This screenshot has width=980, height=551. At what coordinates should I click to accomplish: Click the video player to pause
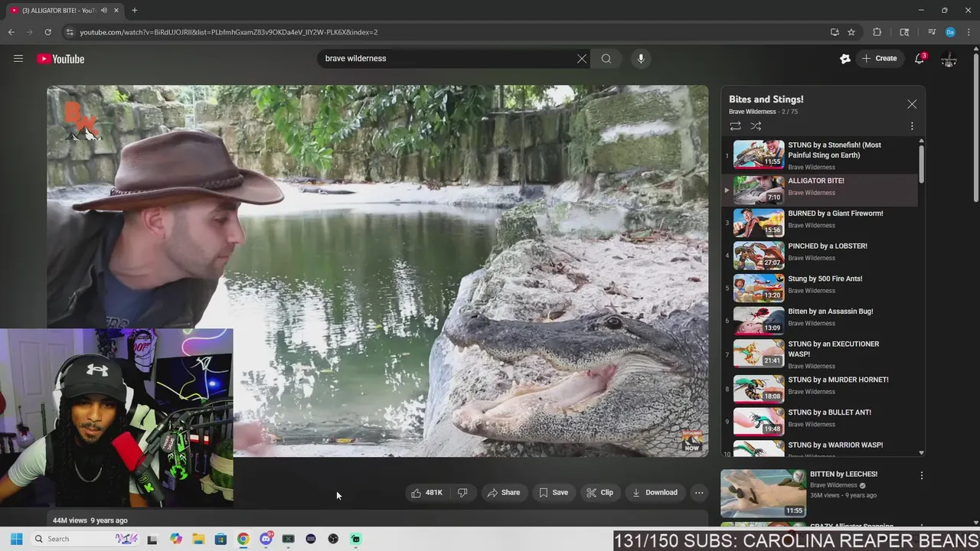(x=377, y=271)
